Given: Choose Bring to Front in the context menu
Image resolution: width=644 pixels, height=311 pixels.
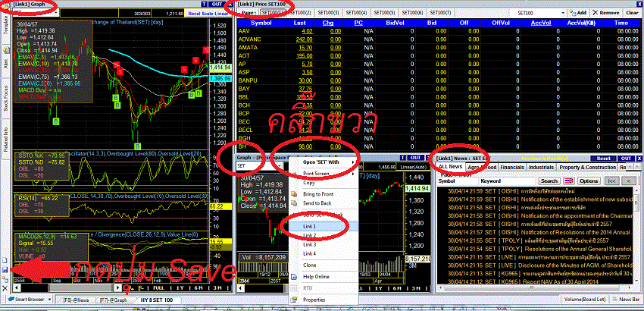Looking at the screenshot, I should [323, 193].
